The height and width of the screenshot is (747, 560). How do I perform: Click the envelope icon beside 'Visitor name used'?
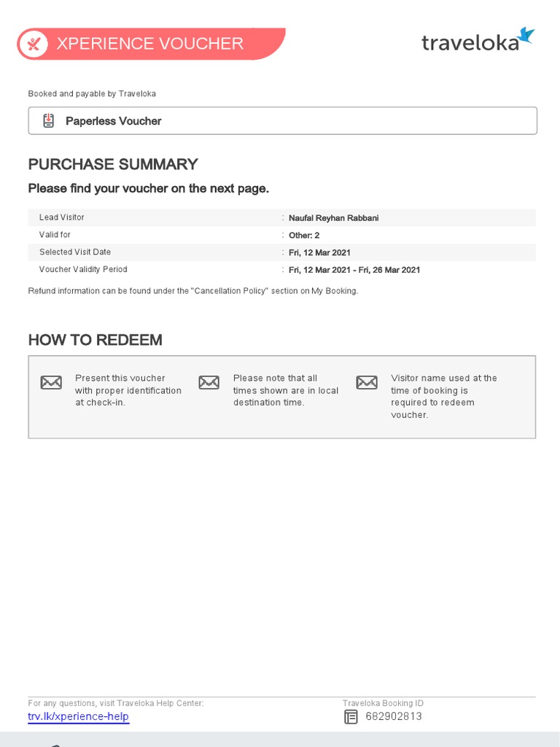click(367, 382)
